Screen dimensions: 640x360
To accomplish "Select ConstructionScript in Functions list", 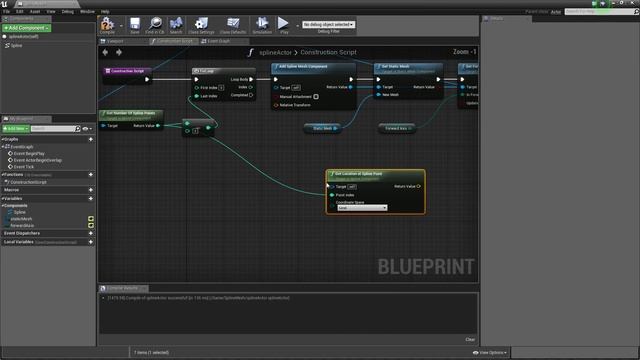I will 28,182.
